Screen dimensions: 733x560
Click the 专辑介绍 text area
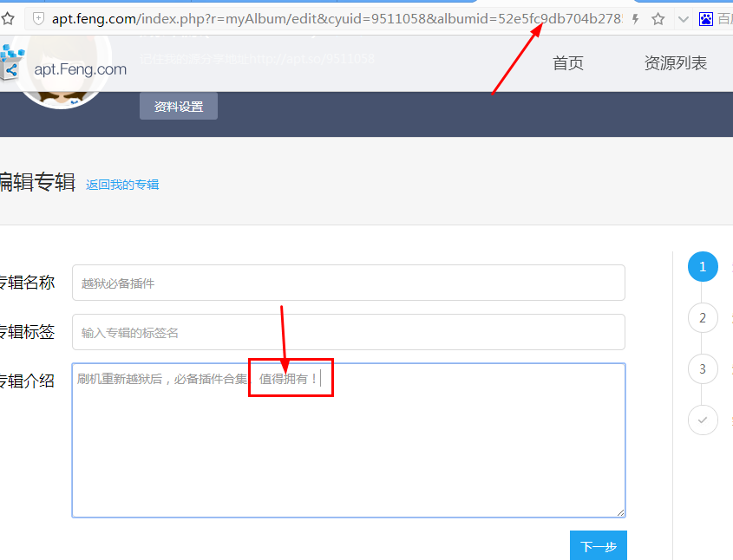click(348, 440)
